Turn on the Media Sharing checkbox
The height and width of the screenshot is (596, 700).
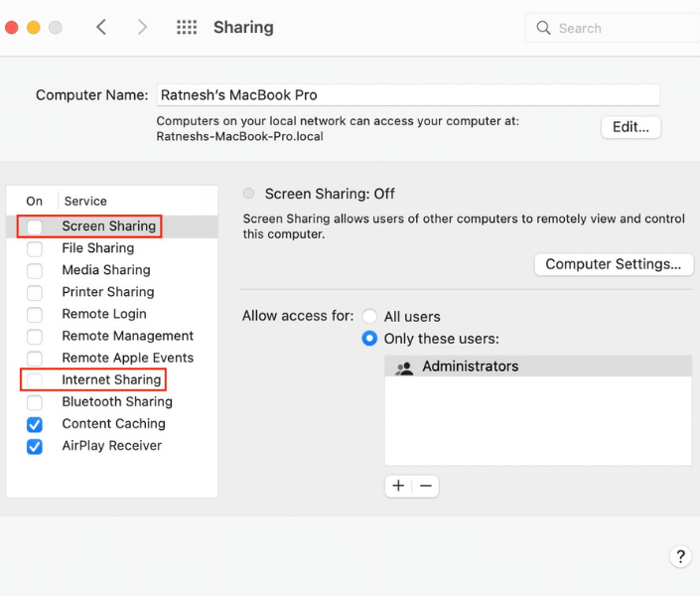click(35, 270)
